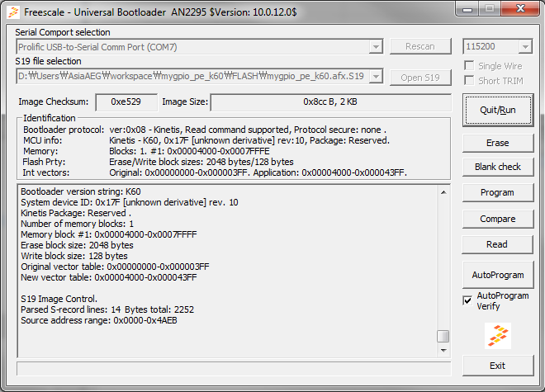Viewport: 545px width, 392px height.
Task: Click 'New vector table' log line
Action: pos(109,277)
